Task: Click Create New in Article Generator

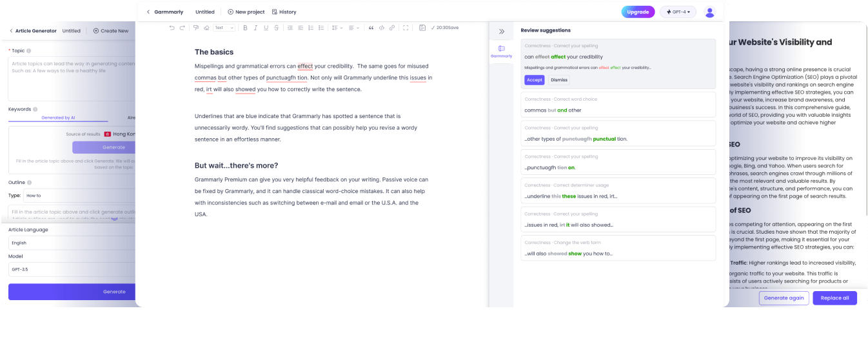Action: coord(111,30)
